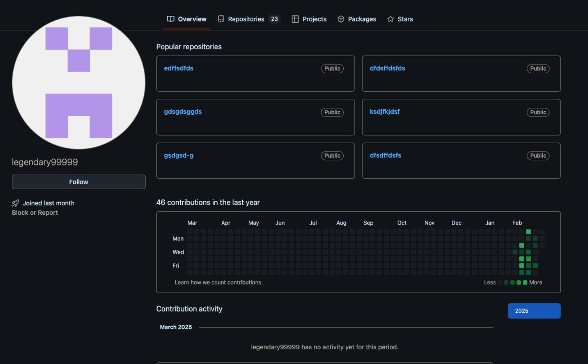The image size is (588, 364).
Task: Click the Feb month label in graph
Action: click(x=517, y=223)
